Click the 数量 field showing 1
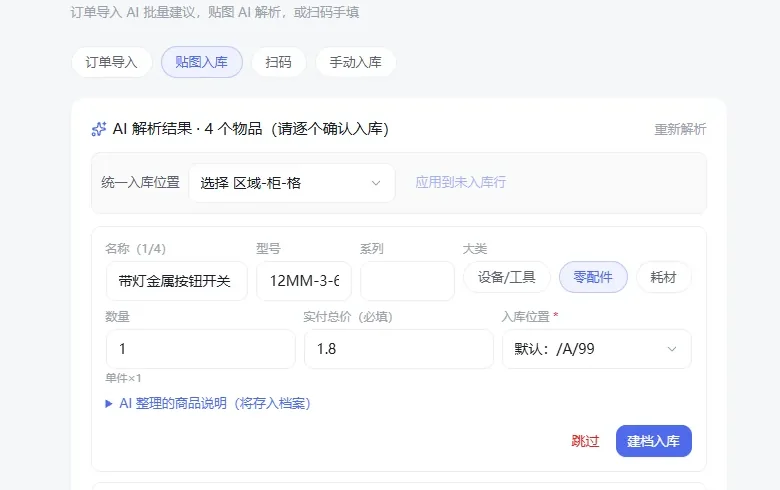780x490 pixels. 201,349
